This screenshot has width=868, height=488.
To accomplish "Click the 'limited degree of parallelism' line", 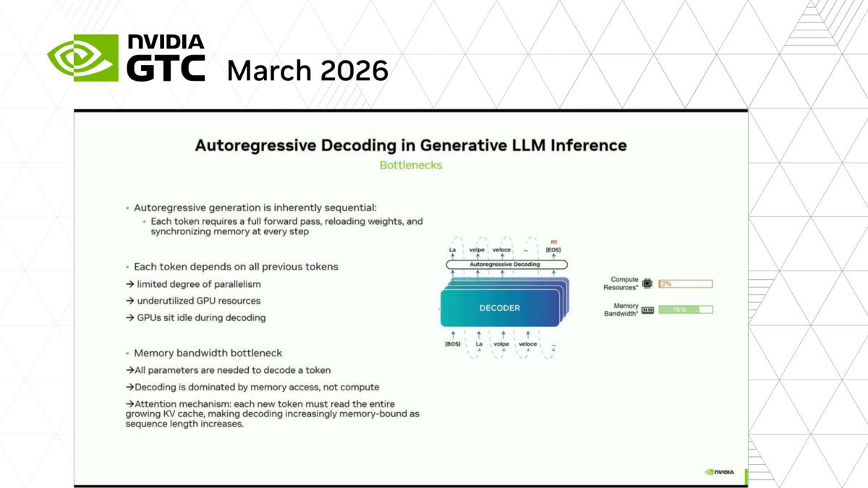I will 193,284.
